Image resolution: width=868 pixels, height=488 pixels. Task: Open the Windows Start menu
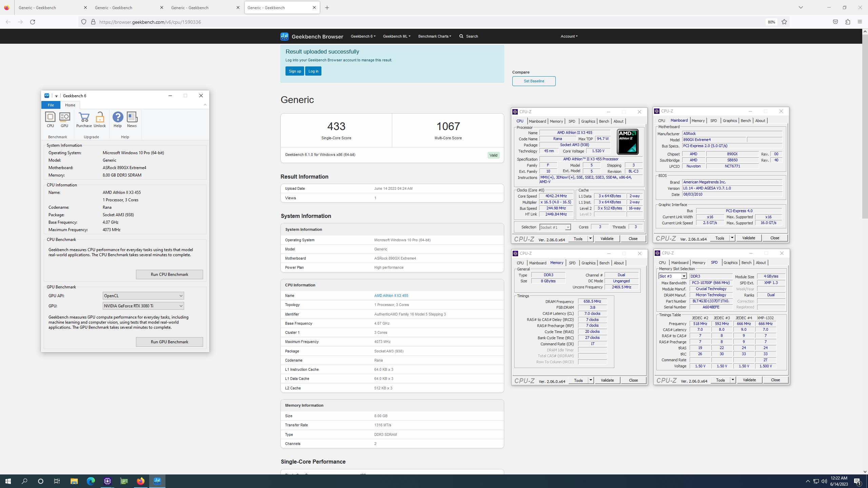(x=8, y=481)
